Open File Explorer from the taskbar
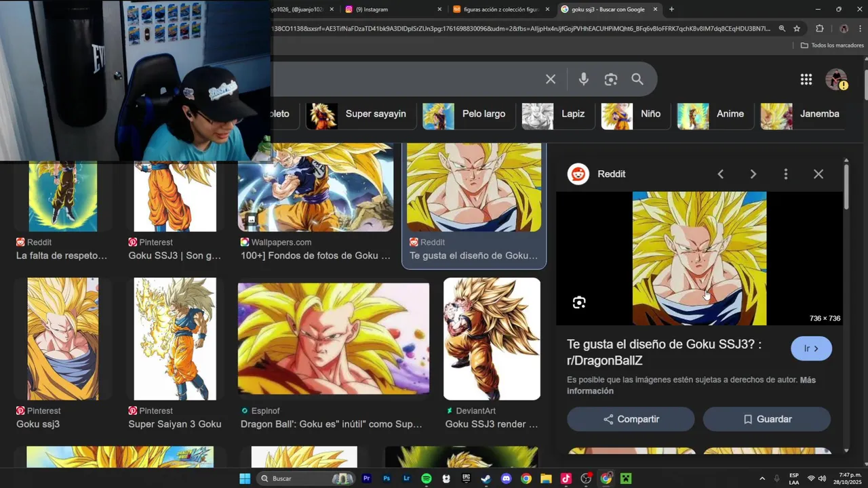Image resolution: width=868 pixels, height=488 pixels. point(546,479)
